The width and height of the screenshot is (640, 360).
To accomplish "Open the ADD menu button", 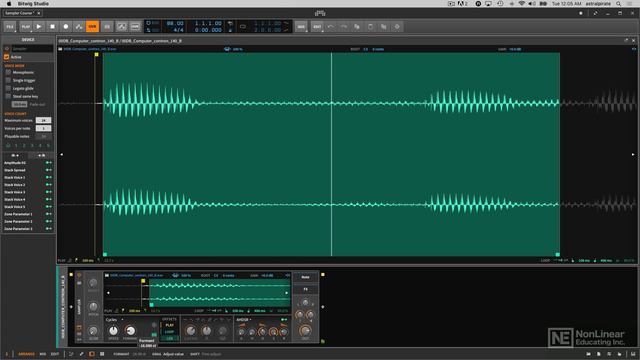I will (x=301, y=27).
